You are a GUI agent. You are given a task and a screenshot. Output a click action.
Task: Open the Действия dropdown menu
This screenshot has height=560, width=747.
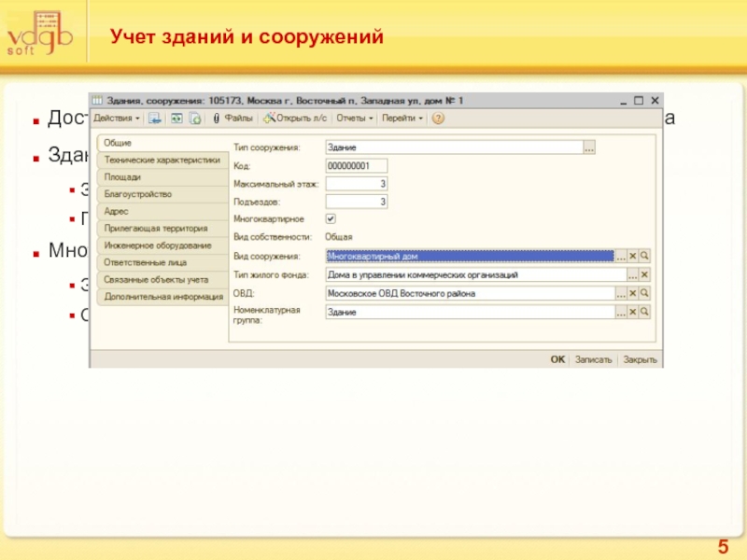116,119
